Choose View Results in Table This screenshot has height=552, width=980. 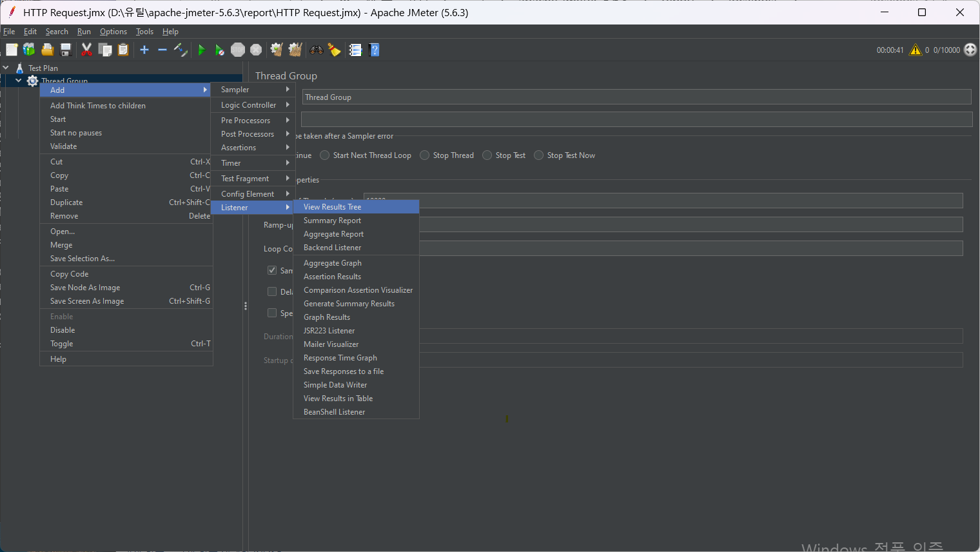[x=356, y=399]
